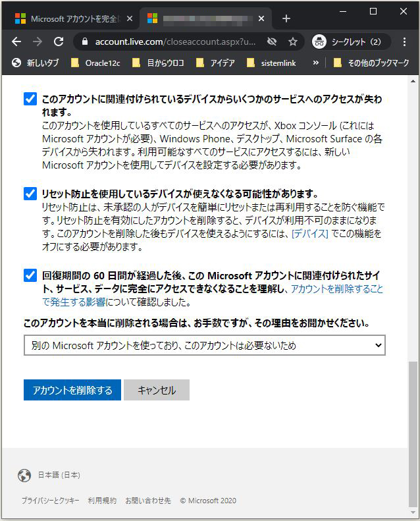Click the scrollbar up arrow
The width and height of the screenshot is (420, 521).
pos(413,81)
